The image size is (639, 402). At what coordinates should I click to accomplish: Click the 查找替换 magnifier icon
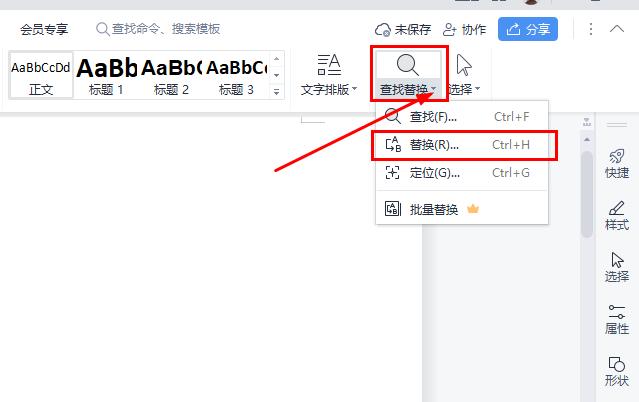point(408,65)
